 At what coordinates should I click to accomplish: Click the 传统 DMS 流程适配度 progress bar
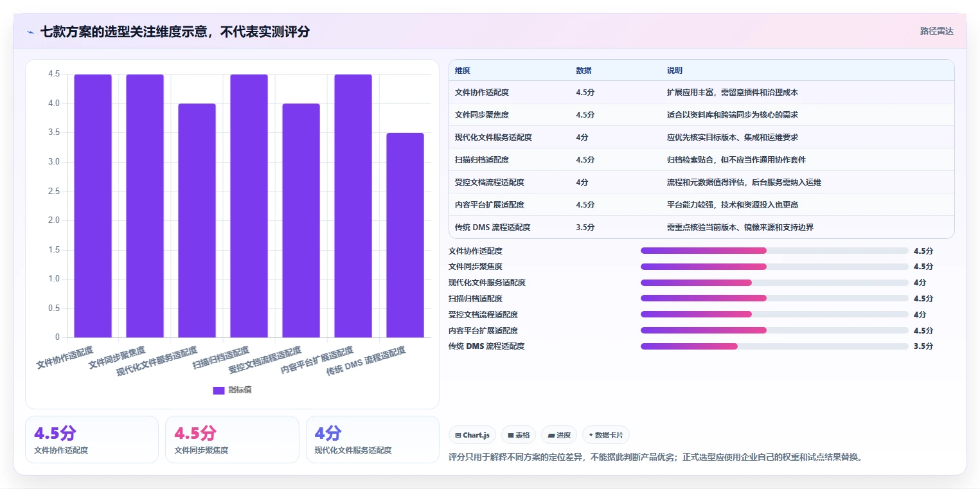click(x=774, y=346)
